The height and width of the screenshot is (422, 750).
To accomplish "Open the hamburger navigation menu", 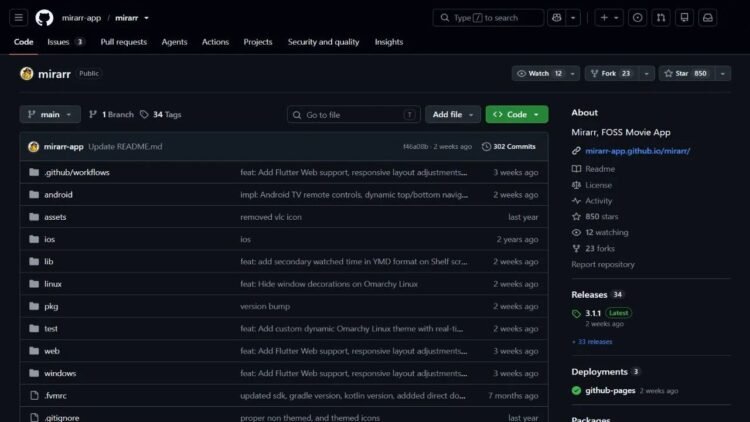I will (x=19, y=18).
